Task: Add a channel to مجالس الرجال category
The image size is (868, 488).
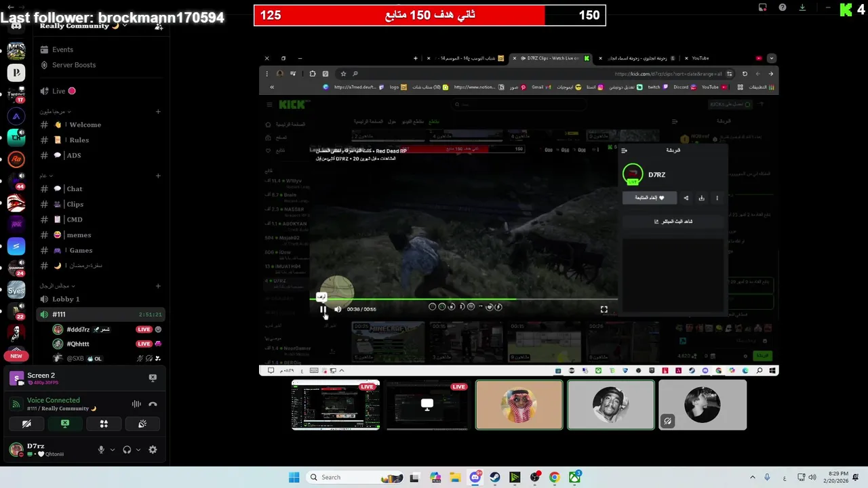Action: tap(158, 285)
